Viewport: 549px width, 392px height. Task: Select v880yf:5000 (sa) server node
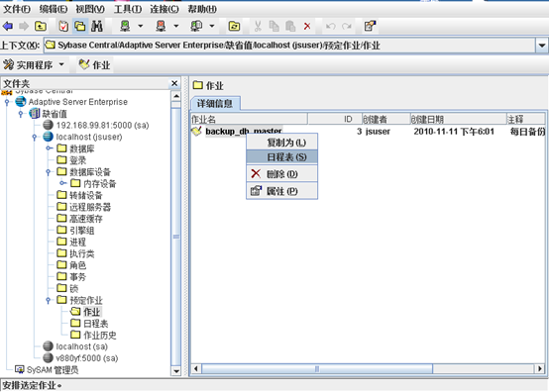pos(80,358)
